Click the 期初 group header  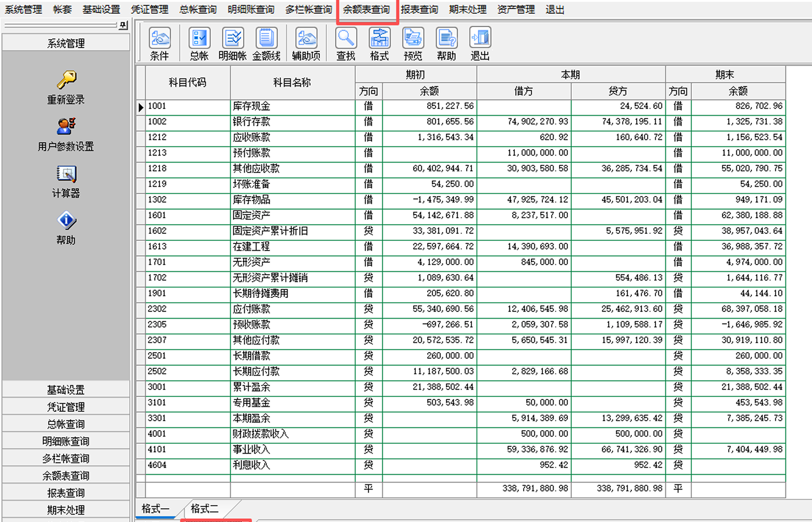[x=416, y=74]
